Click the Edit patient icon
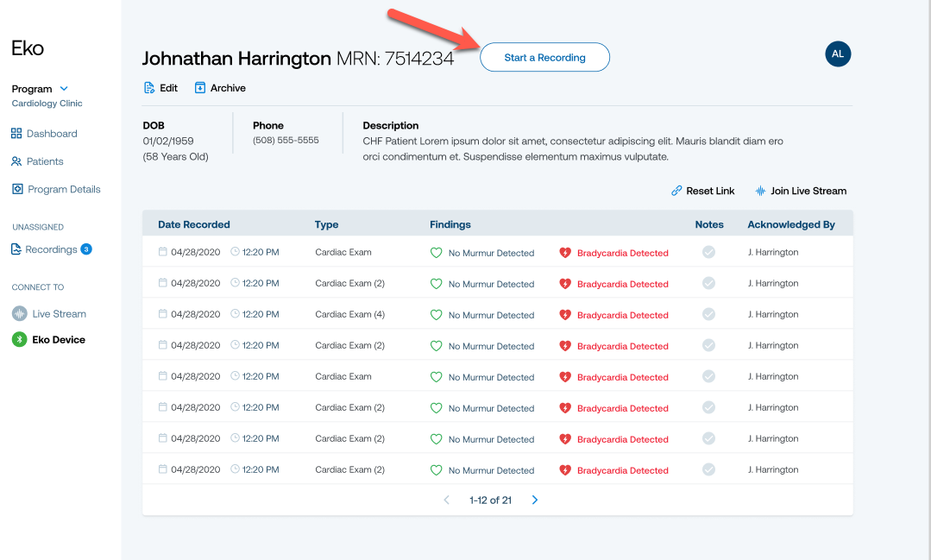This screenshot has width=931, height=560. pyautogui.click(x=149, y=88)
